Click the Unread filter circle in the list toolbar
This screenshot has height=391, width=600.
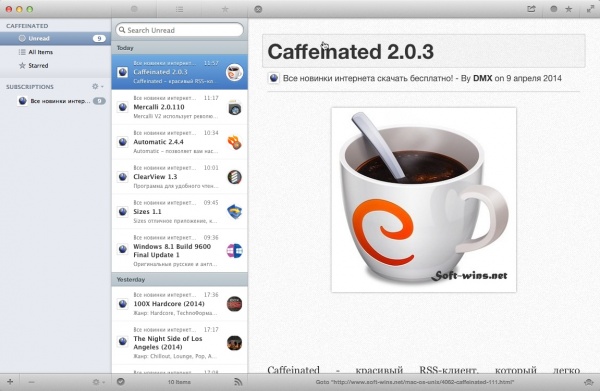pyautogui.click(x=134, y=9)
